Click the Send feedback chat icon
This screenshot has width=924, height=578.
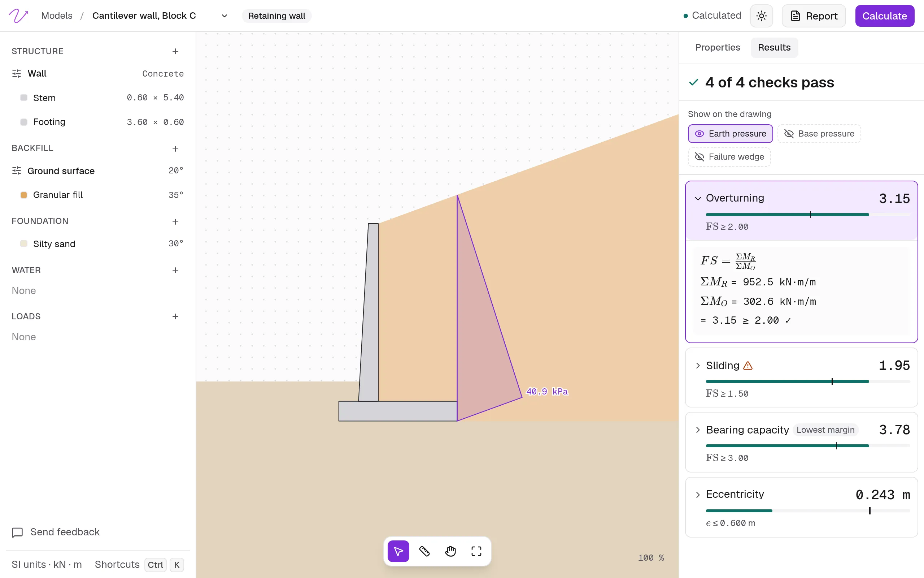click(17, 532)
